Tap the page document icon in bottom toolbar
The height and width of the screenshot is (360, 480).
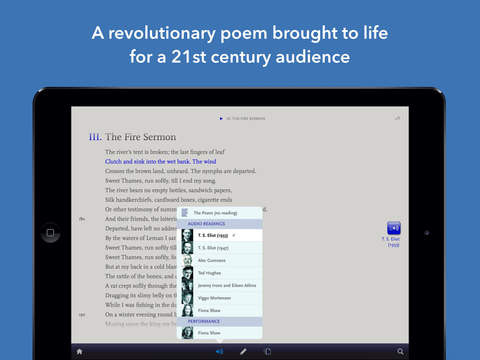click(268, 351)
